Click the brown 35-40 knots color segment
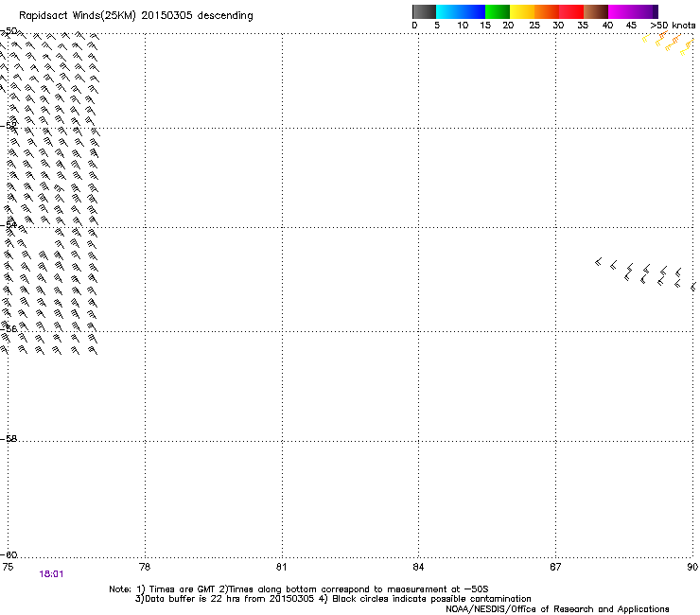Screen dimensions: 700x615 click(x=596, y=11)
